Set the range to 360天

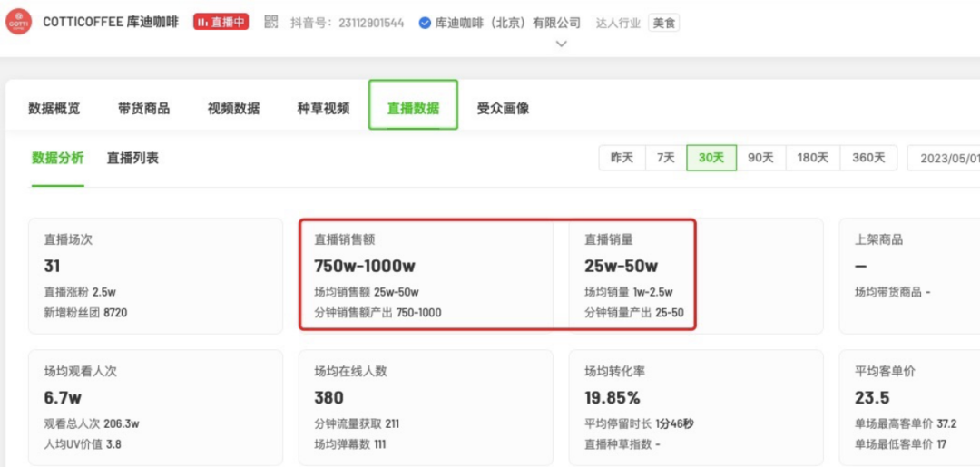point(868,158)
